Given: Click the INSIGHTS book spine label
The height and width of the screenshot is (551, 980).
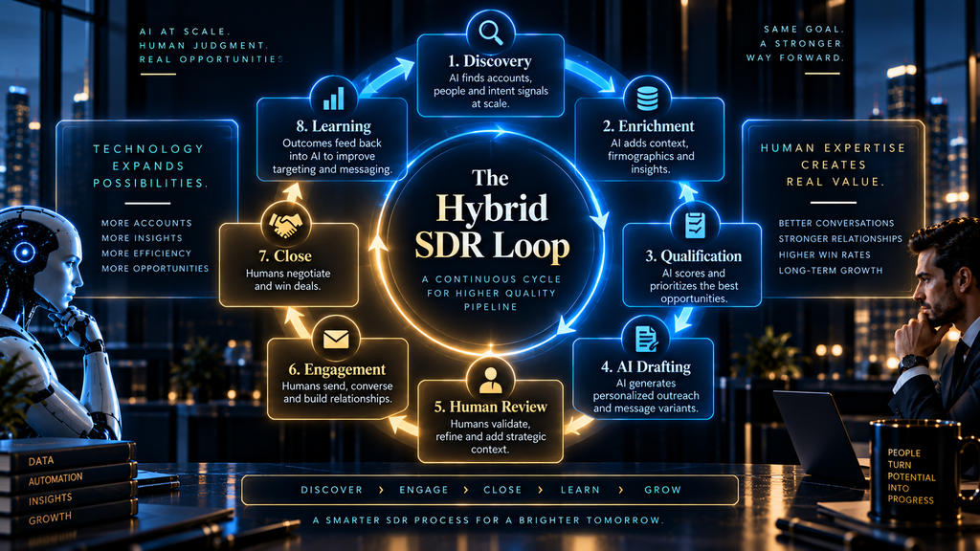Looking at the screenshot, I should tap(50, 499).
